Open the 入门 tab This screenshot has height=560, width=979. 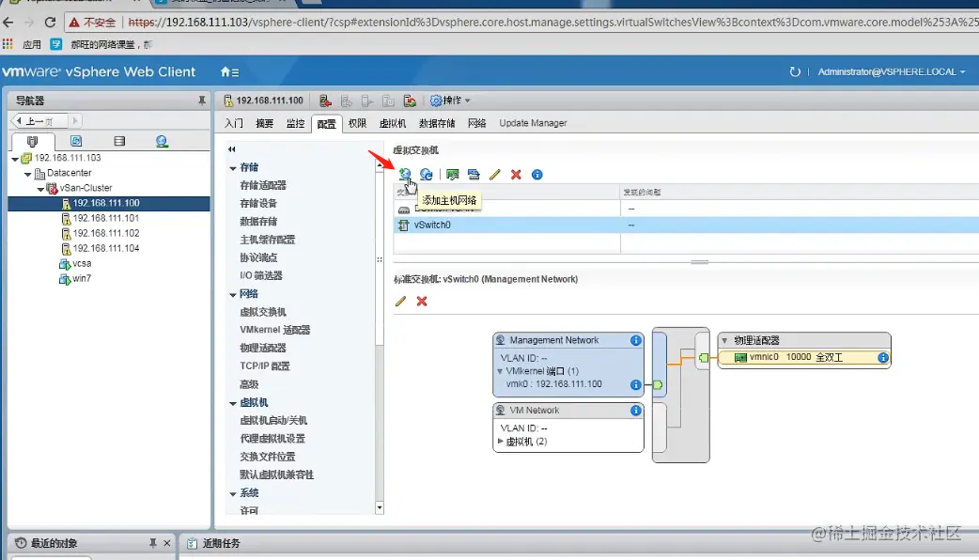pos(234,123)
